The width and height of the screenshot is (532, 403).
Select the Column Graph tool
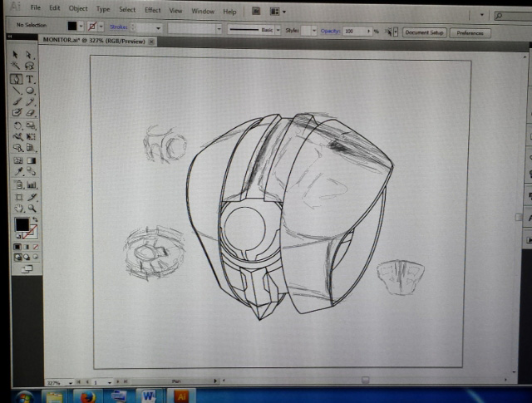click(32, 184)
